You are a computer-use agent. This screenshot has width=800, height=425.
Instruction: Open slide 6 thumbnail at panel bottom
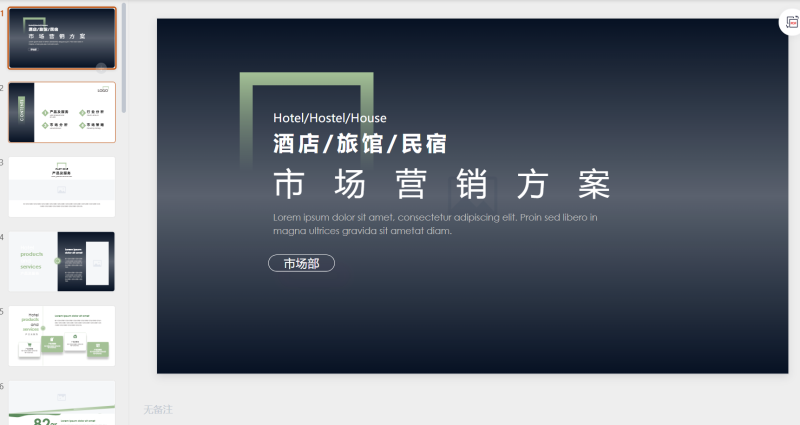pyautogui.click(x=62, y=403)
